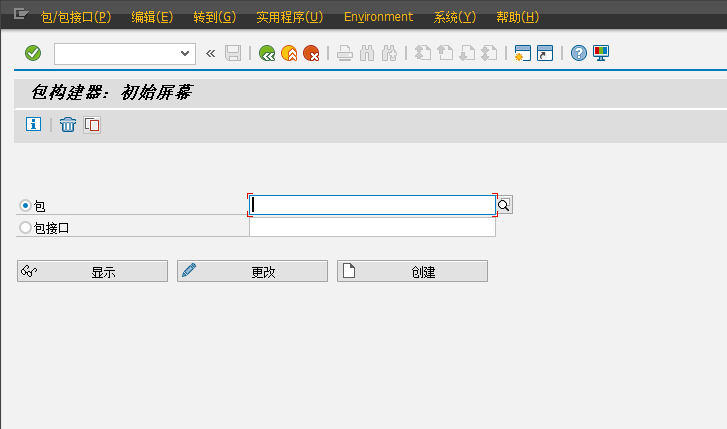Click the Last Page icon
Screen dimensions: 727x429
[489, 53]
